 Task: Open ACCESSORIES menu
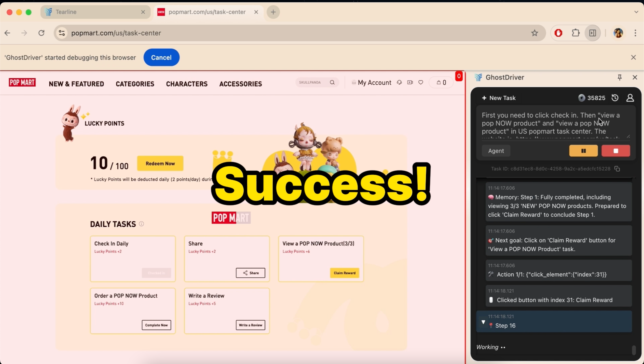click(241, 84)
